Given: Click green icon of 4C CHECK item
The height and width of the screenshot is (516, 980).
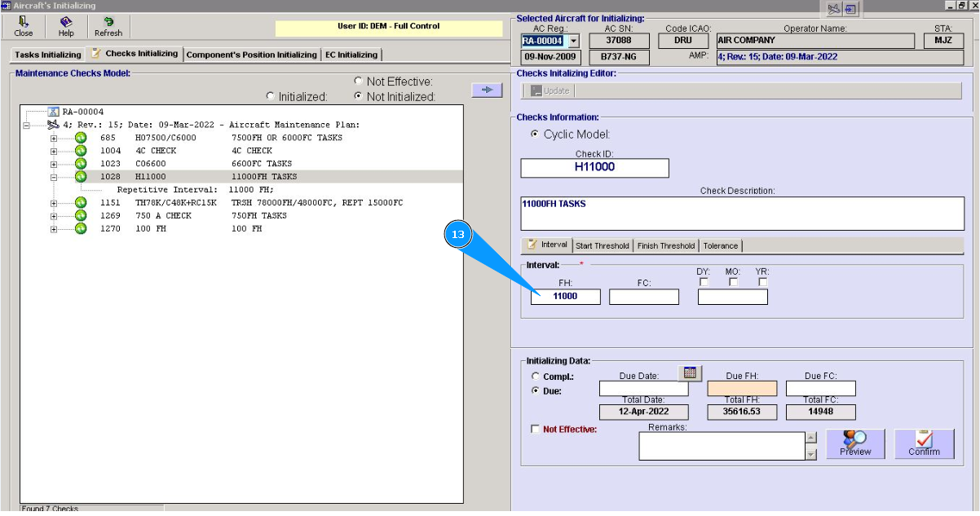Looking at the screenshot, I should coord(81,151).
